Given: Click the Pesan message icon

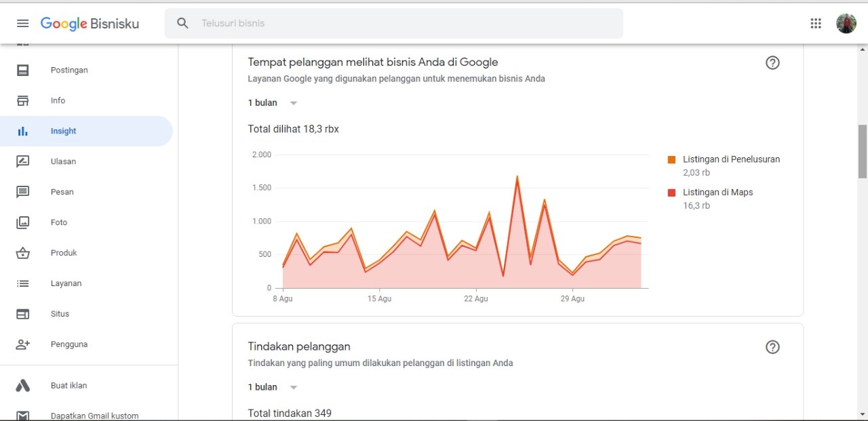Looking at the screenshot, I should (x=23, y=192).
